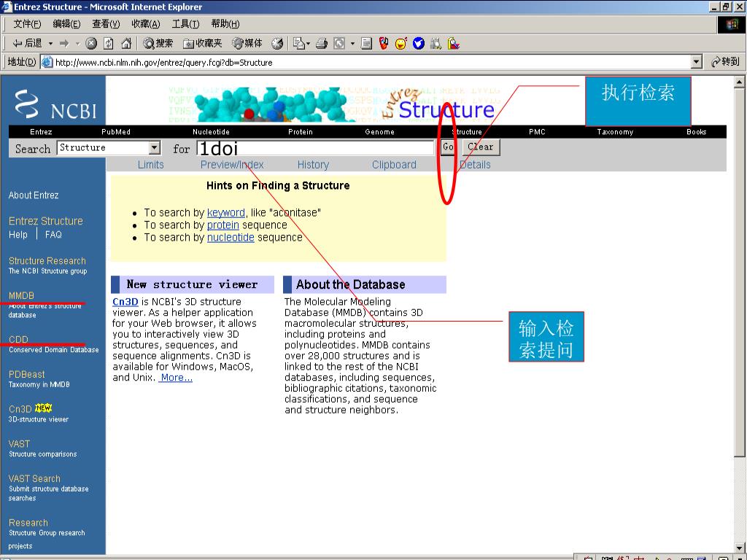This screenshot has width=747, height=560.
Task: Open About Entrez in the sidebar
Action: pyautogui.click(x=34, y=195)
